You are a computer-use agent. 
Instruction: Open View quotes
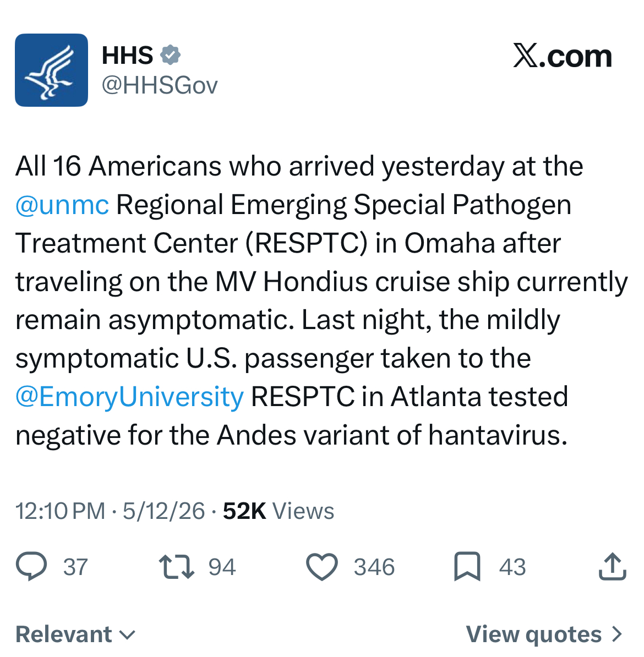click(x=544, y=634)
